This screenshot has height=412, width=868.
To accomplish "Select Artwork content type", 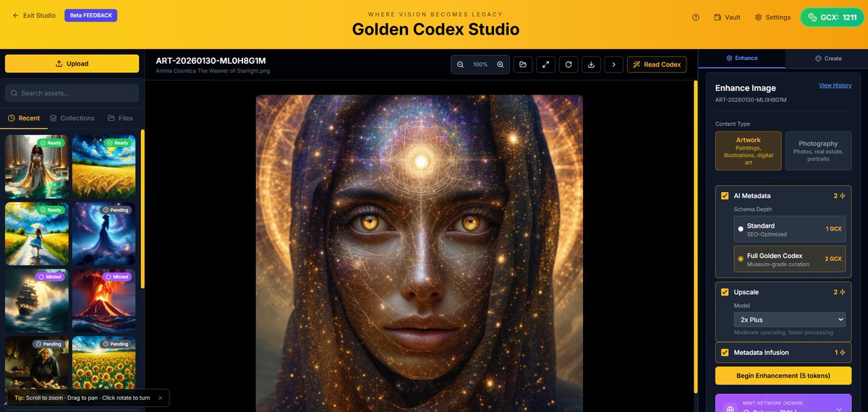I will tap(749, 150).
